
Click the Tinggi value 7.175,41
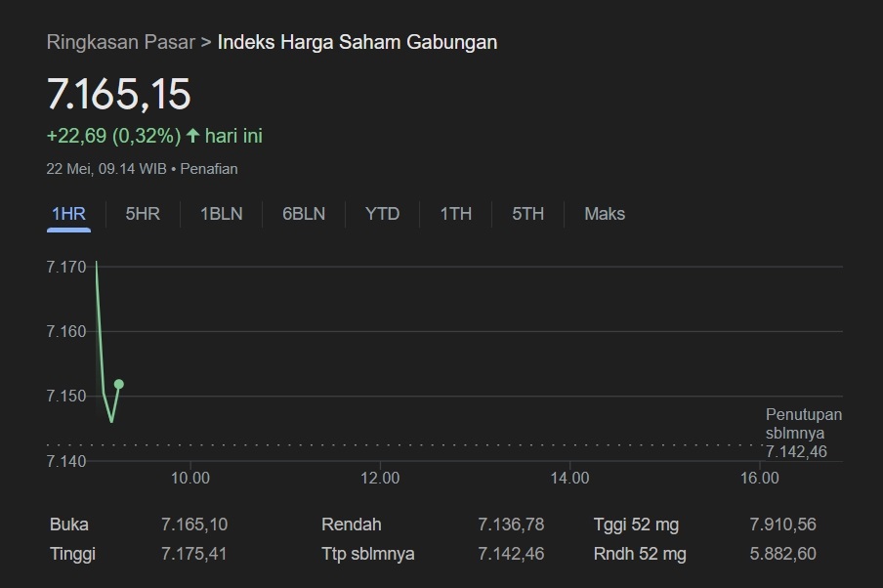click(x=194, y=554)
